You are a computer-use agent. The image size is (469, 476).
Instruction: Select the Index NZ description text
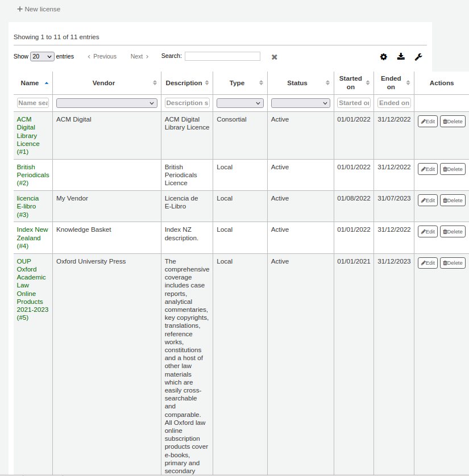click(181, 234)
